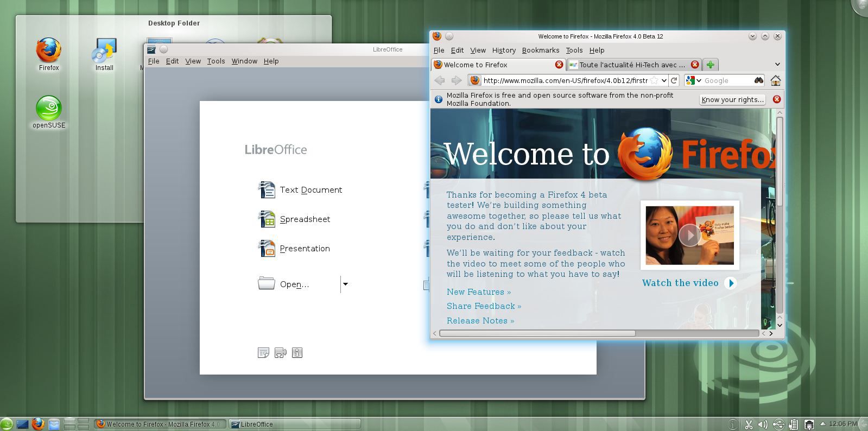This screenshot has width=868, height=431.
Task: Show hidden system tray icons arrow
Action: point(822,424)
